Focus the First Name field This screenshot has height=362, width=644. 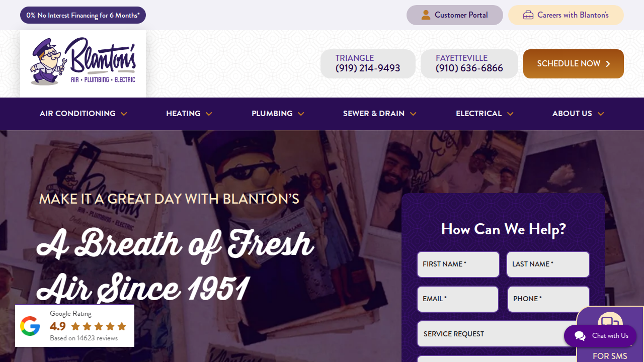[458, 264]
